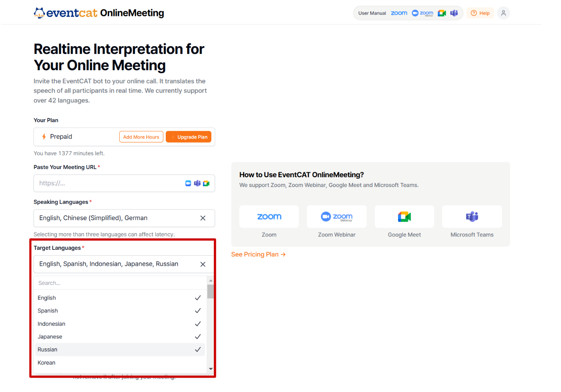Clear the Speaking Languages selection
The width and height of the screenshot is (561, 392).
(x=203, y=218)
